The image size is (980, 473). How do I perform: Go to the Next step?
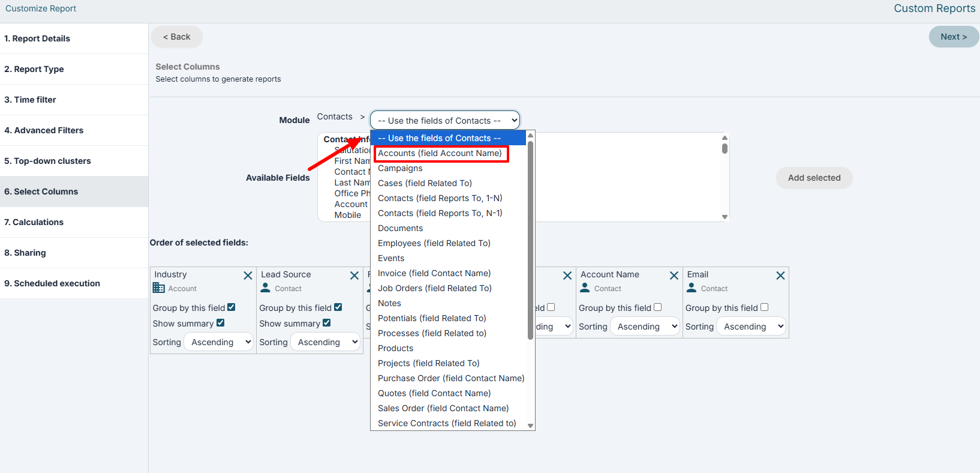954,37
